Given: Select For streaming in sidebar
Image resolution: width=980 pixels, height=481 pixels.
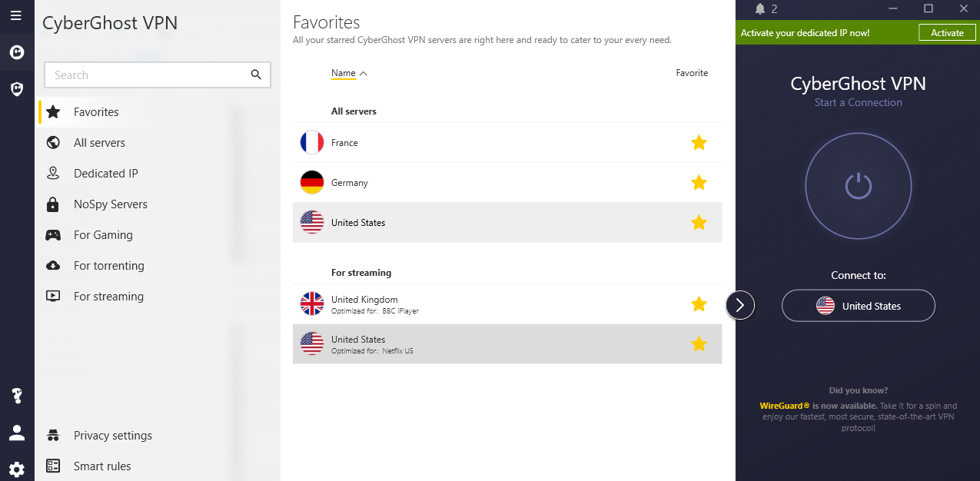Looking at the screenshot, I should pyautogui.click(x=108, y=297).
